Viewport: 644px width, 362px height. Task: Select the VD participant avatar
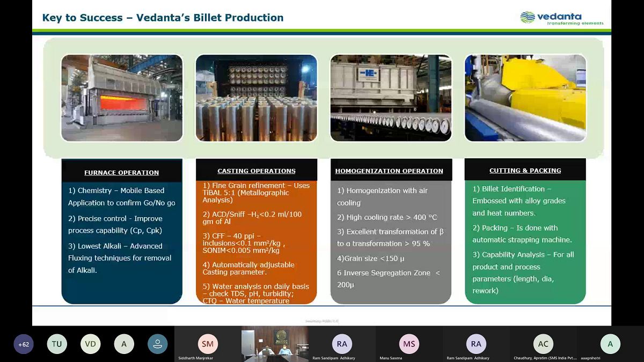click(x=91, y=344)
